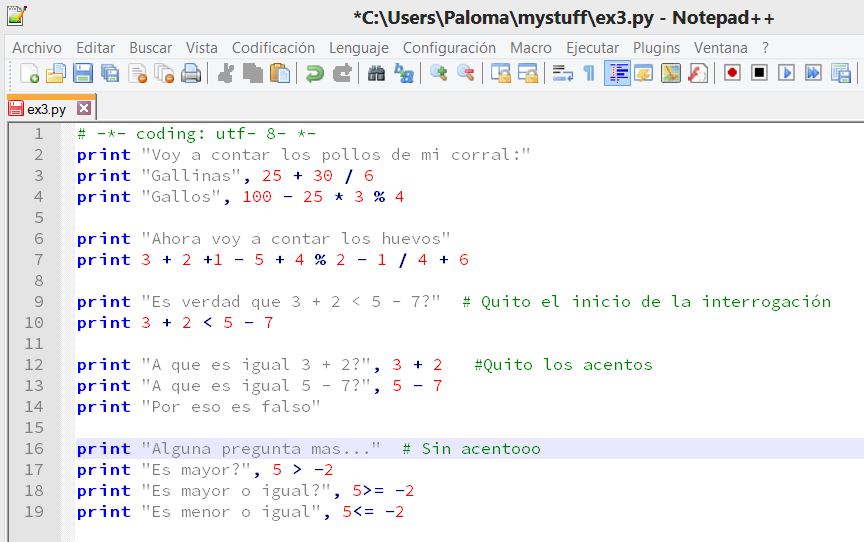Expand the Codificación menu
Screen dimensions: 864x542
(x=273, y=48)
